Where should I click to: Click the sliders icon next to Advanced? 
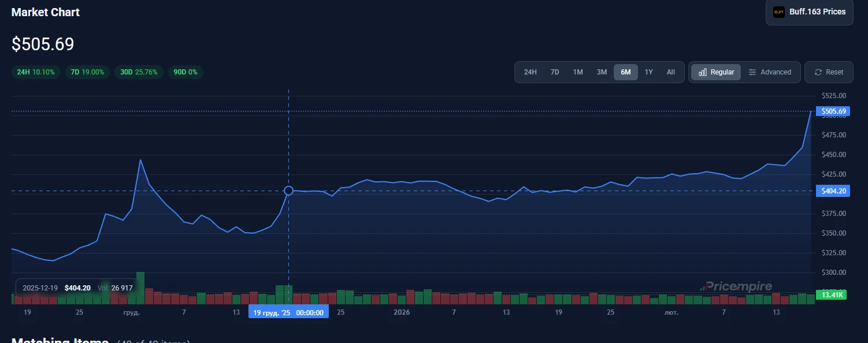click(752, 72)
